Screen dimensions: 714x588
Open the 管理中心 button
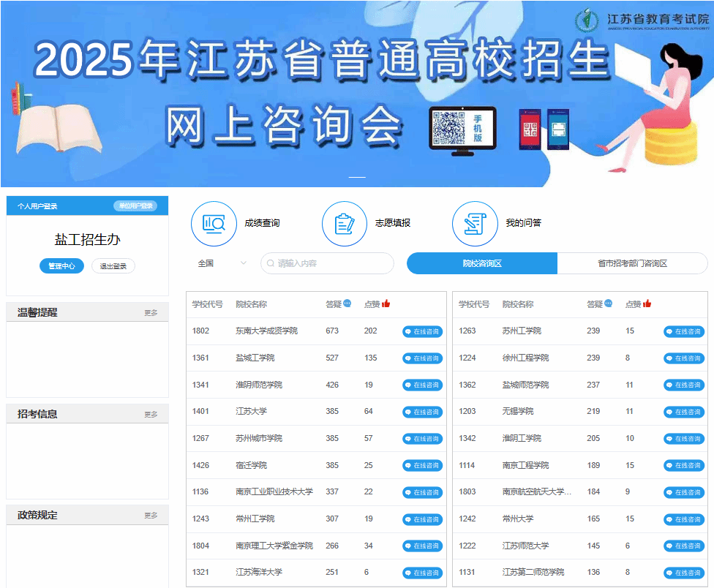[61, 266]
